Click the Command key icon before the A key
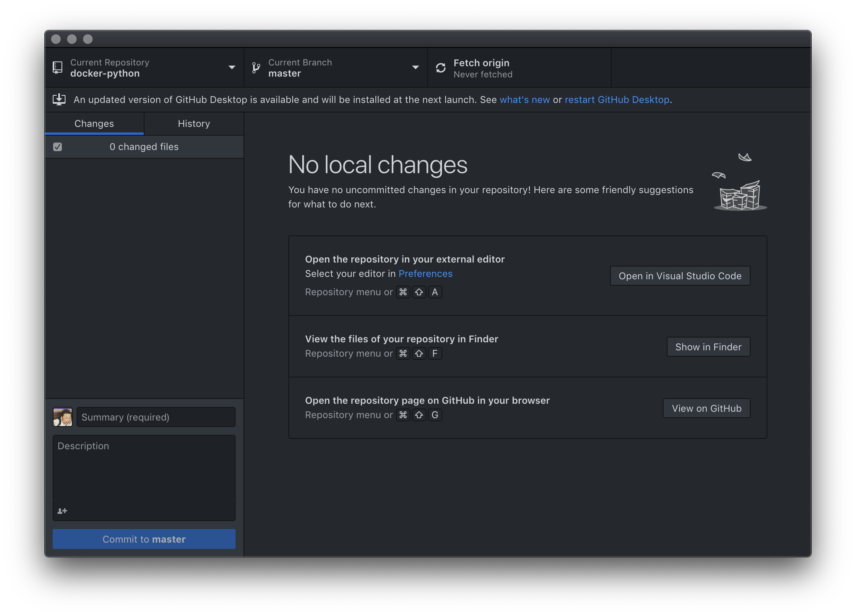 click(x=403, y=292)
